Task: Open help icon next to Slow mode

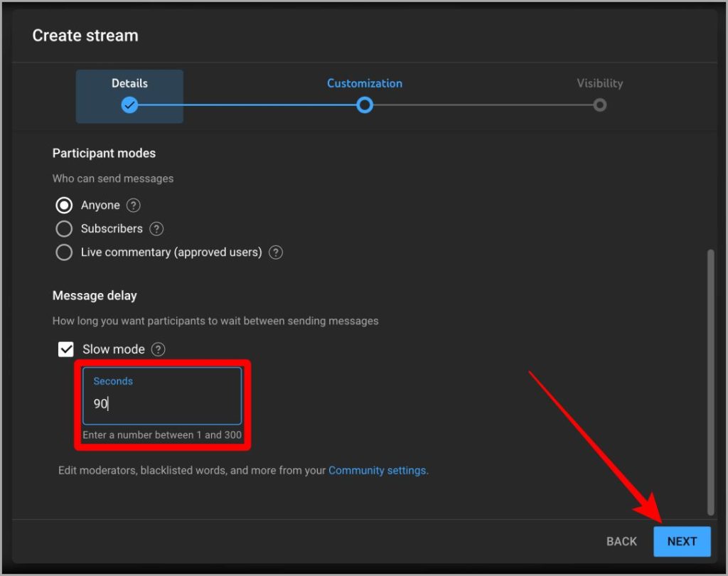Action: (159, 349)
